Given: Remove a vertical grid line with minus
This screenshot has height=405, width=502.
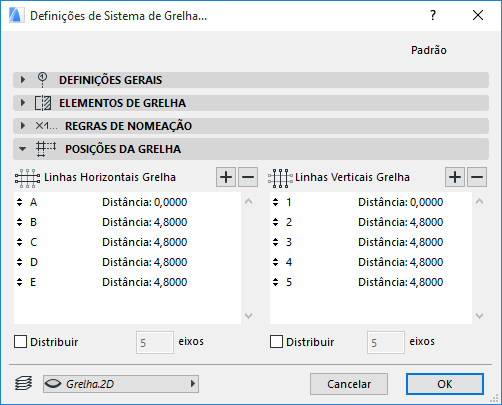Looking at the screenshot, I should 477,177.
